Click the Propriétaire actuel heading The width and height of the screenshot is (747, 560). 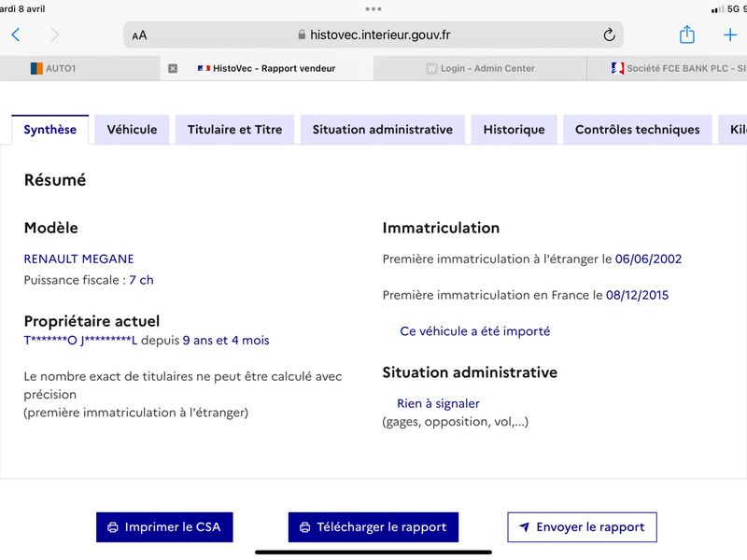point(92,321)
